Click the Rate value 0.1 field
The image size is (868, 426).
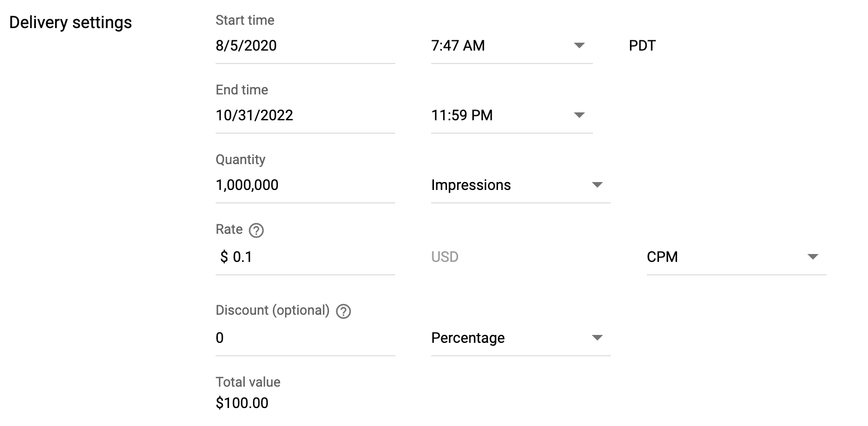(281, 256)
